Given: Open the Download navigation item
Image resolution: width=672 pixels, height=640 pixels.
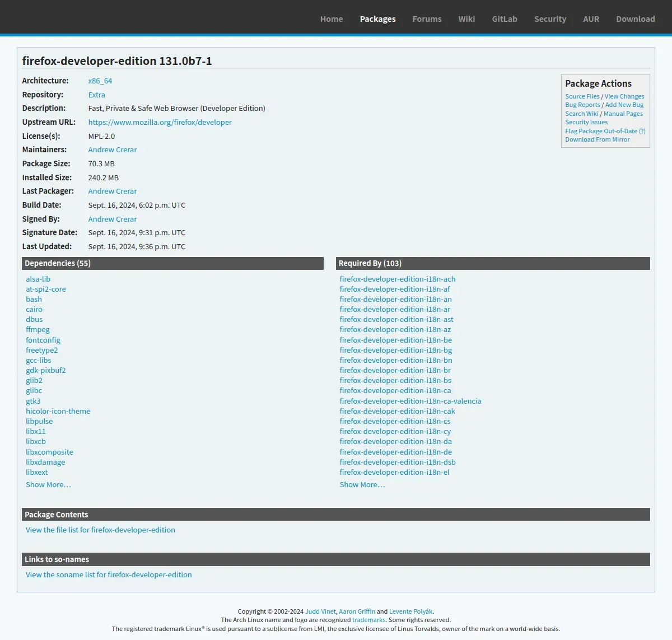Looking at the screenshot, I should tap(636, 19).
